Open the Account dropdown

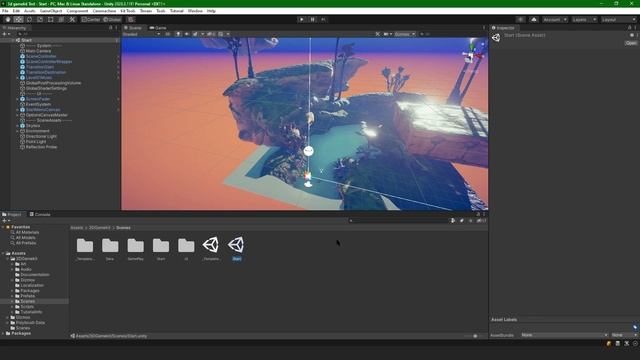pos(555,20)
